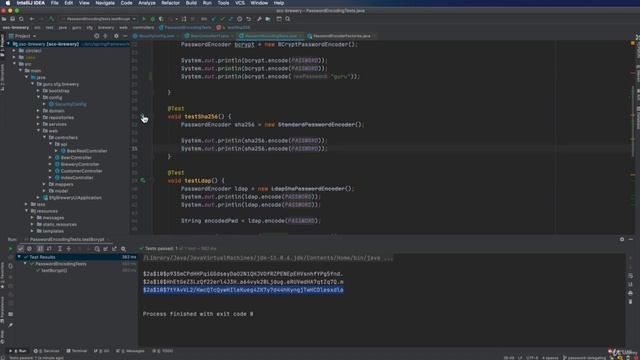Open the Apple menu

point(8,3)
